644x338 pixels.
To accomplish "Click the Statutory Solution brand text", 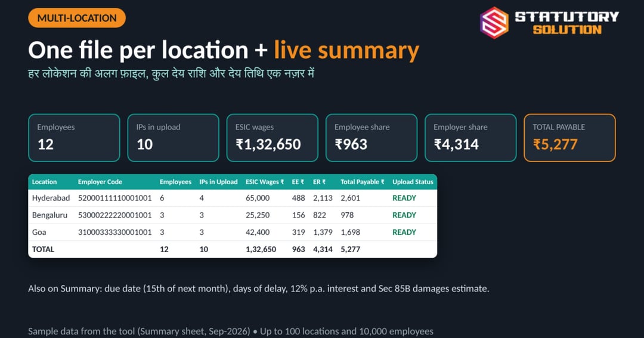I will (567, 23).
